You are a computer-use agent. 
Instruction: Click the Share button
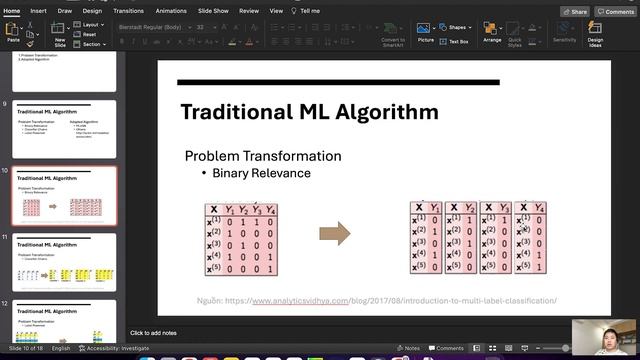click(x=575, y=12)
